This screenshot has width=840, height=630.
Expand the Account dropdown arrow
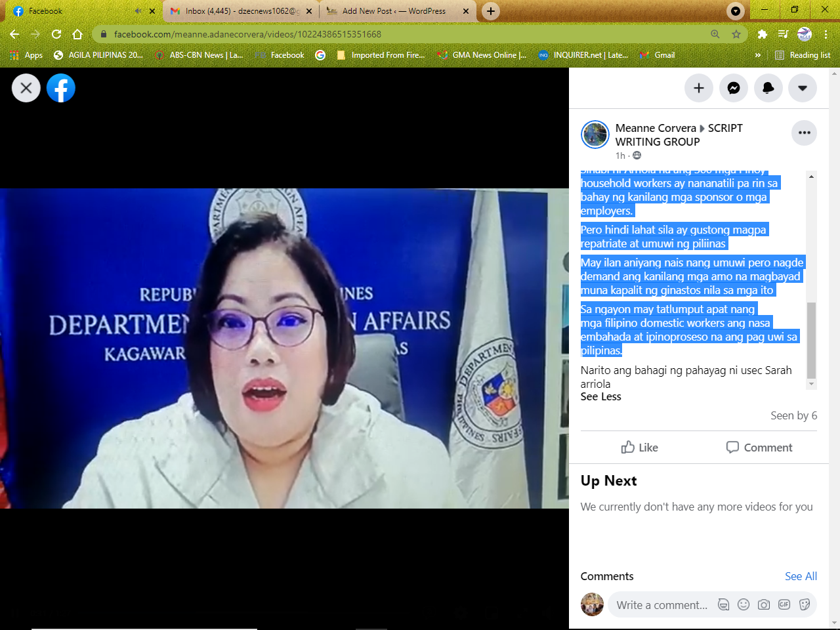coord(803,88)
